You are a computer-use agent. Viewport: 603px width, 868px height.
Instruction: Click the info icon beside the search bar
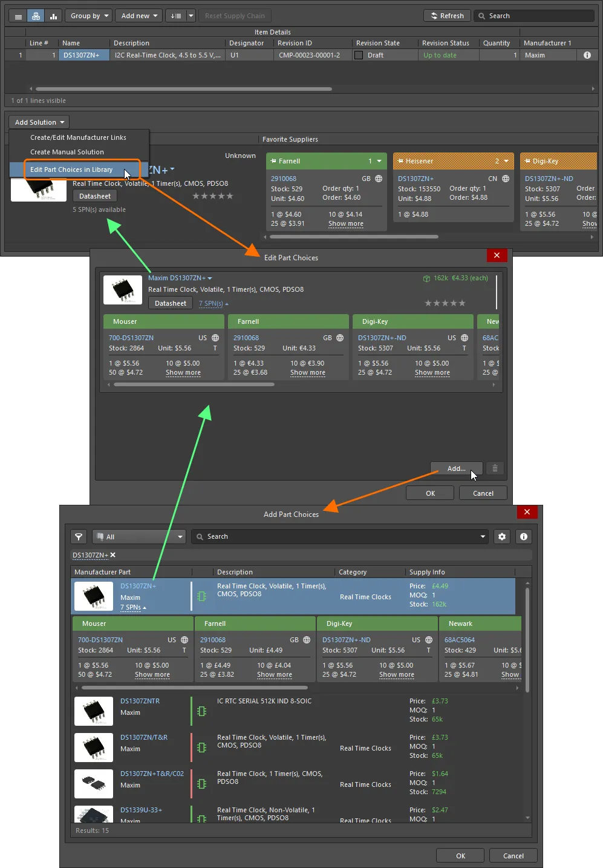tap(523, 536)
